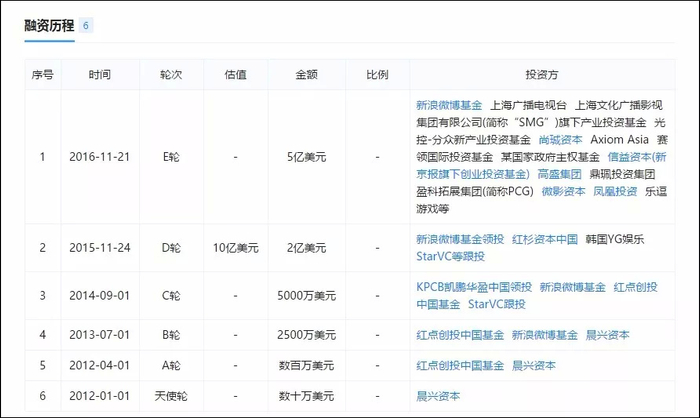Viewport: 700px width, 418px height.
Task: Click the 估值 column header
Action: (x=235, y=75)
